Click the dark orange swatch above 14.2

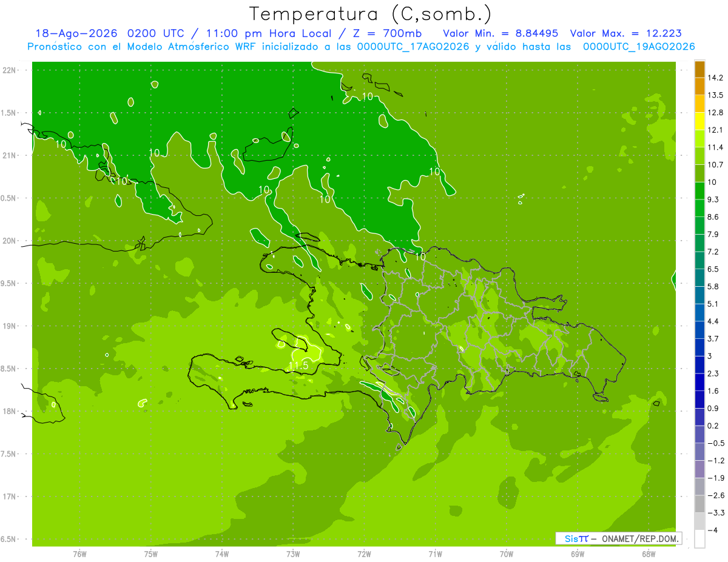(x=699, y=69)
